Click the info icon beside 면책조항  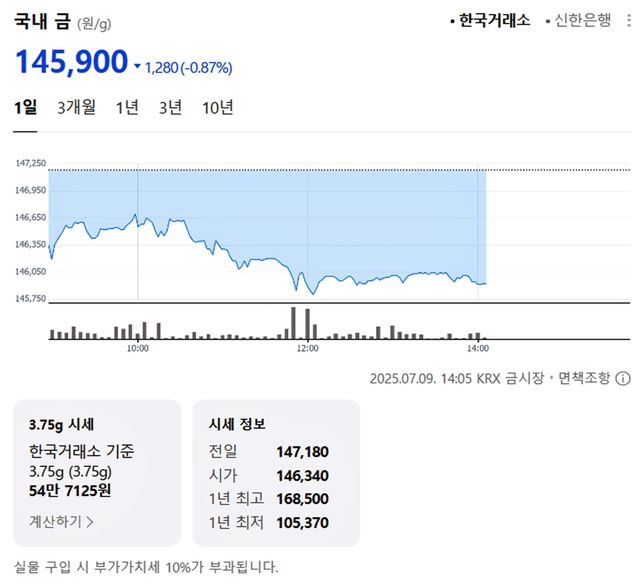[x=623, y=378]
